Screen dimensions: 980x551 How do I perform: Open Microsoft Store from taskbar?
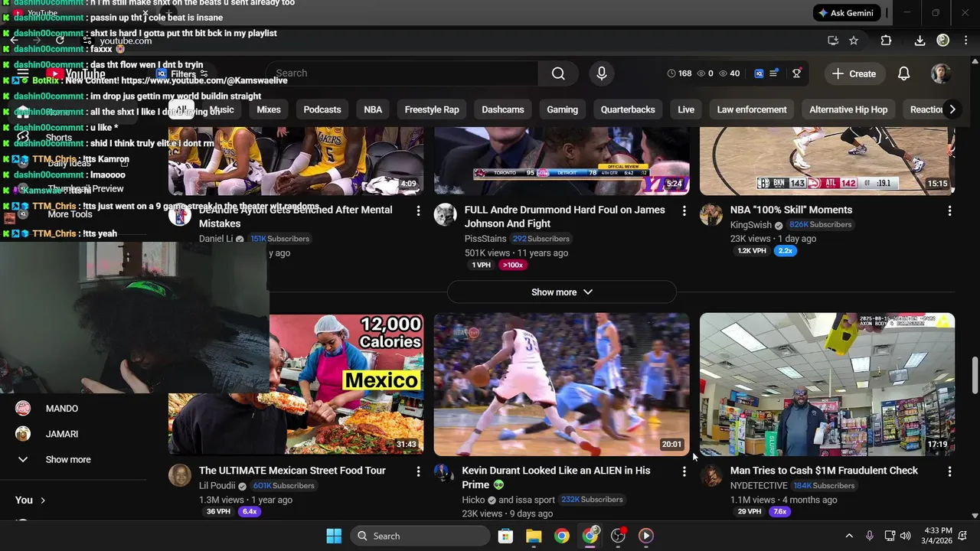click(x=505, y=536)
